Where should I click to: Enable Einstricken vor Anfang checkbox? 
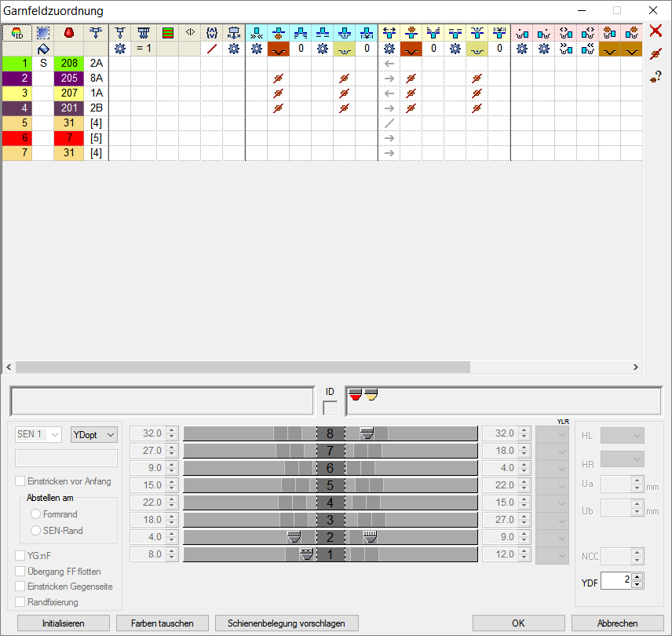click(x=20, y=481)
